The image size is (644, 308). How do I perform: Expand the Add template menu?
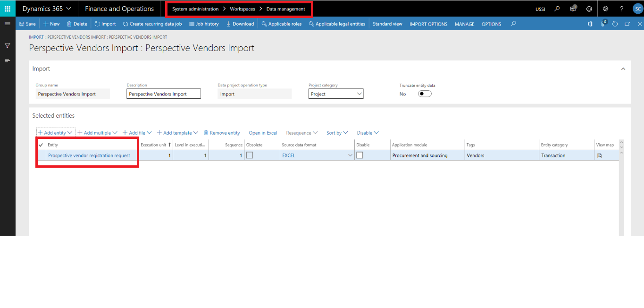[x=177, y=133]
